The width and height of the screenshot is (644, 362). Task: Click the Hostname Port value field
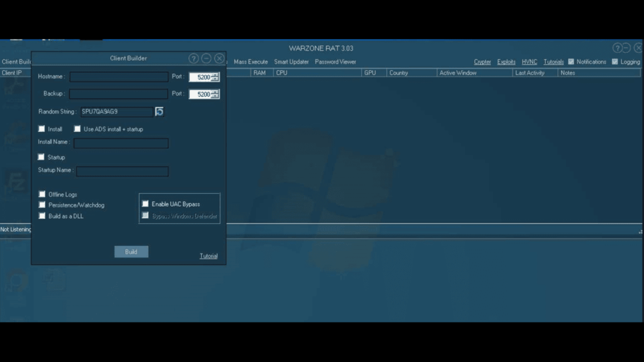(200, 77)
